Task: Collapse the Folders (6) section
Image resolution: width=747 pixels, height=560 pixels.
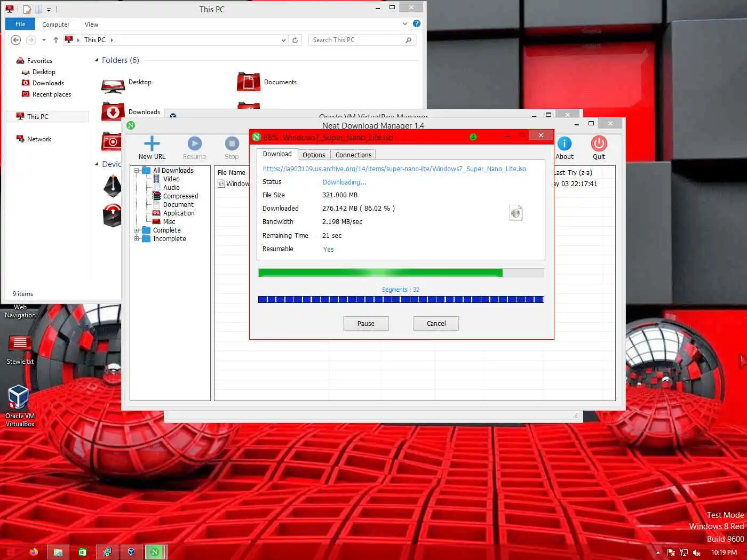Action: pos(97,60)
